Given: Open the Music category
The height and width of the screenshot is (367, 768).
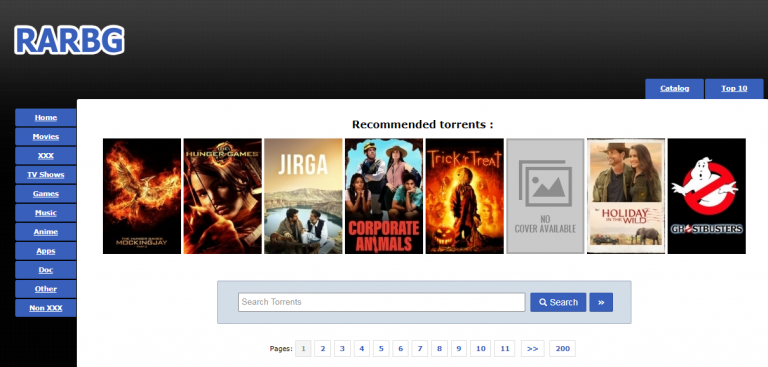Looking at the screenshot, I should 46,213.
